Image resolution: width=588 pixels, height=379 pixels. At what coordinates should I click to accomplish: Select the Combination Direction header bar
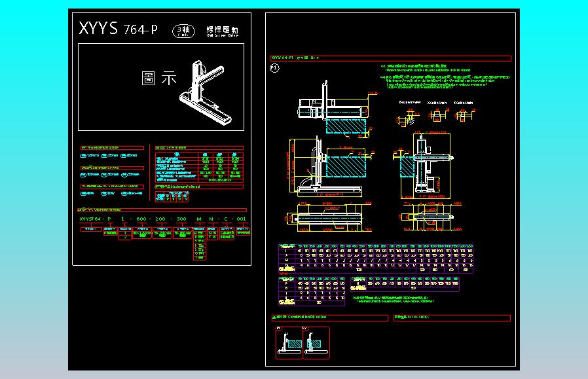pyautogui.click(x=328, y=317)
